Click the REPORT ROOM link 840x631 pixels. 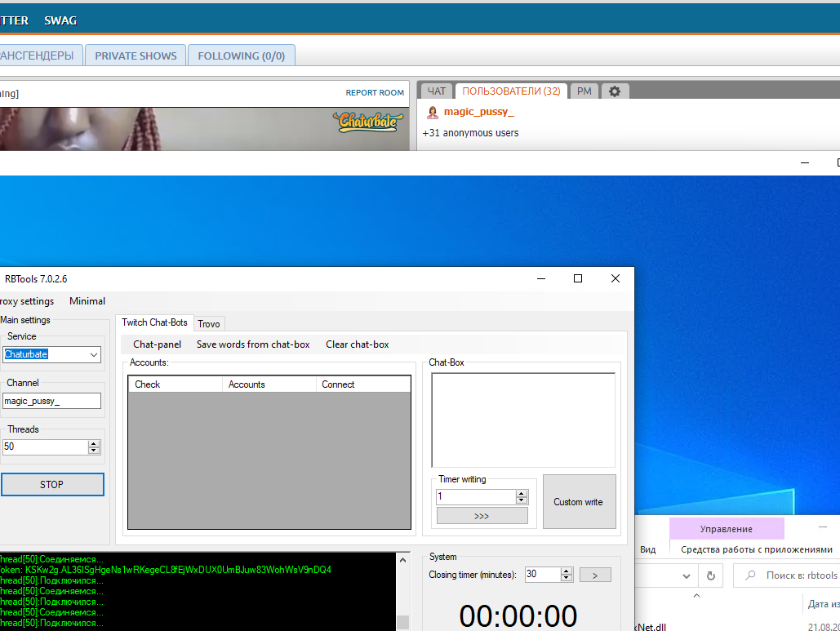point(375,93)
